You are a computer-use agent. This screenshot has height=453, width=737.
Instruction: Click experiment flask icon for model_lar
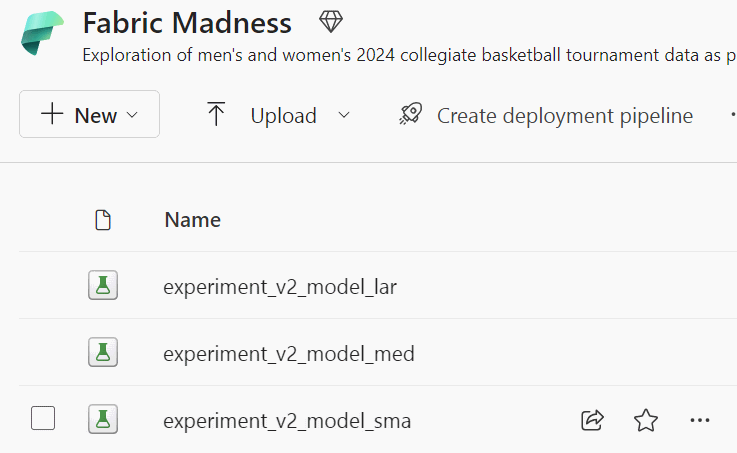tap(103, 286)
